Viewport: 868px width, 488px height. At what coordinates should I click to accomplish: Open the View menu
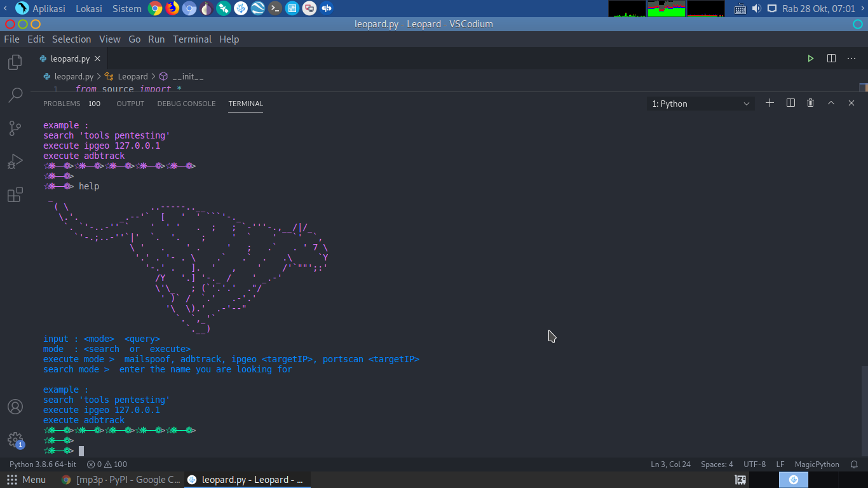pos(109,39)
